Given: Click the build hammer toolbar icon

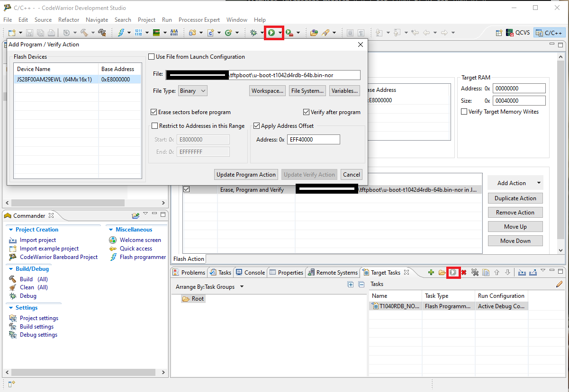Looking at the screenshot, I should pyautogui.click(x=84, y=33).
